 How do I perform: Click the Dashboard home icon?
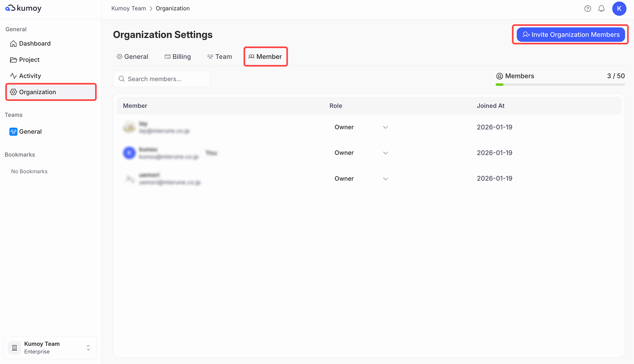[13, 44]
